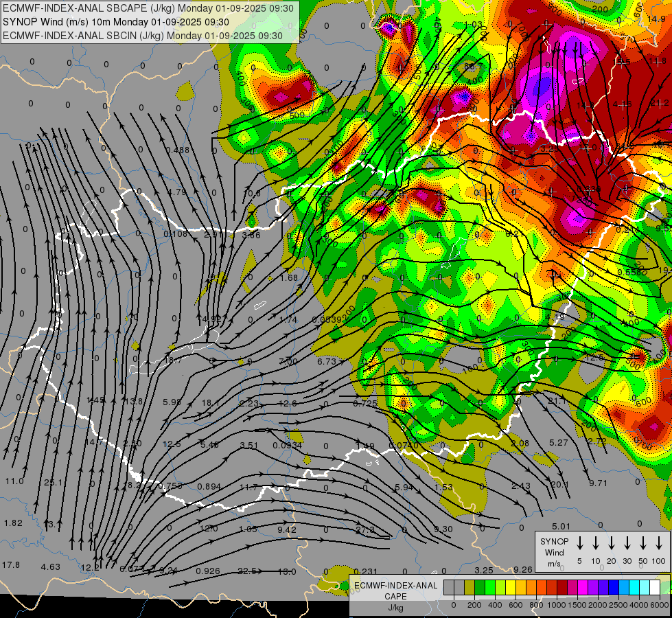The height and width of the screenshot is (618, 672).
Task: Click the 9.71 map value
Action: tap(598, 483)
